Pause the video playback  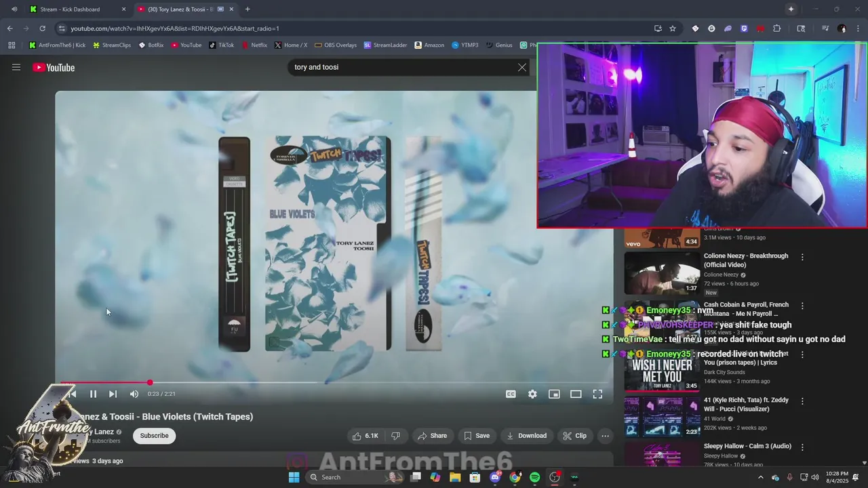[93, 394]
